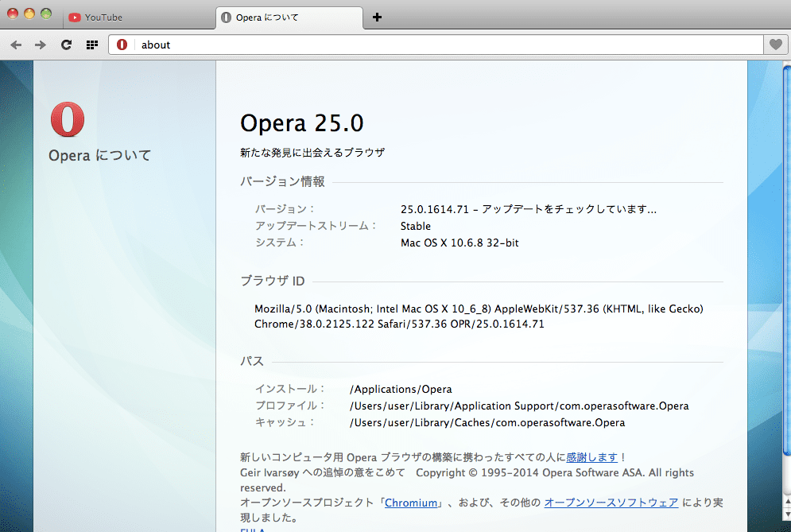This screenshot has height=532, width=791.
Task: Select the Opera について tab
Action: tap(289, 17)
